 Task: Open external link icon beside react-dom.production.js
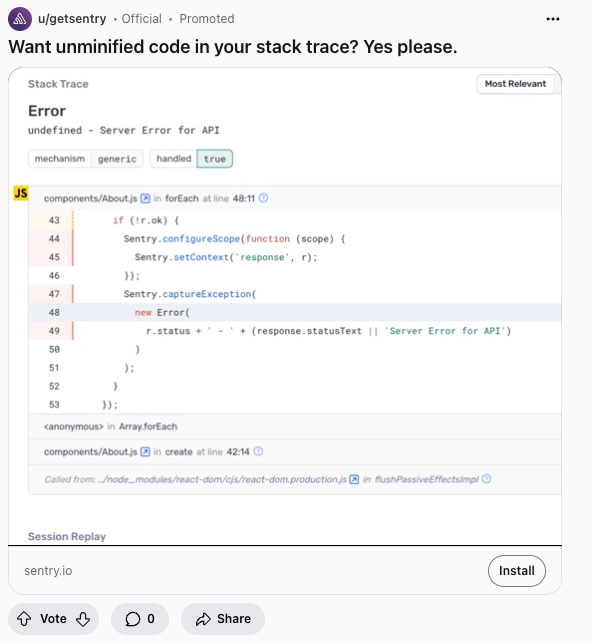click(354, 479)
